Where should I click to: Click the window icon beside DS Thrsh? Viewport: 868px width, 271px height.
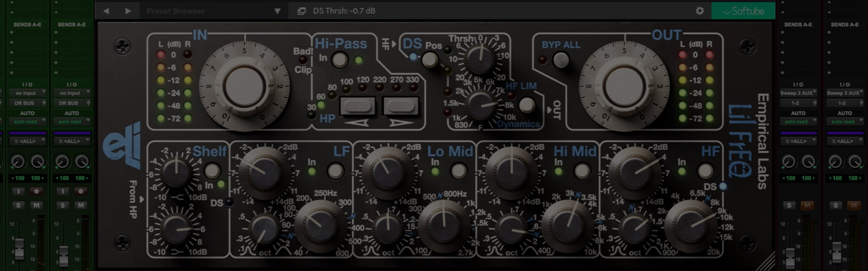click(x=302, y=11)
